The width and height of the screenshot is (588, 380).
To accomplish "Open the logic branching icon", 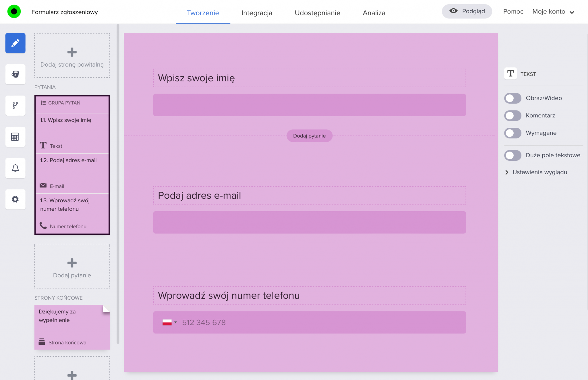I will [x=15, y=106].
